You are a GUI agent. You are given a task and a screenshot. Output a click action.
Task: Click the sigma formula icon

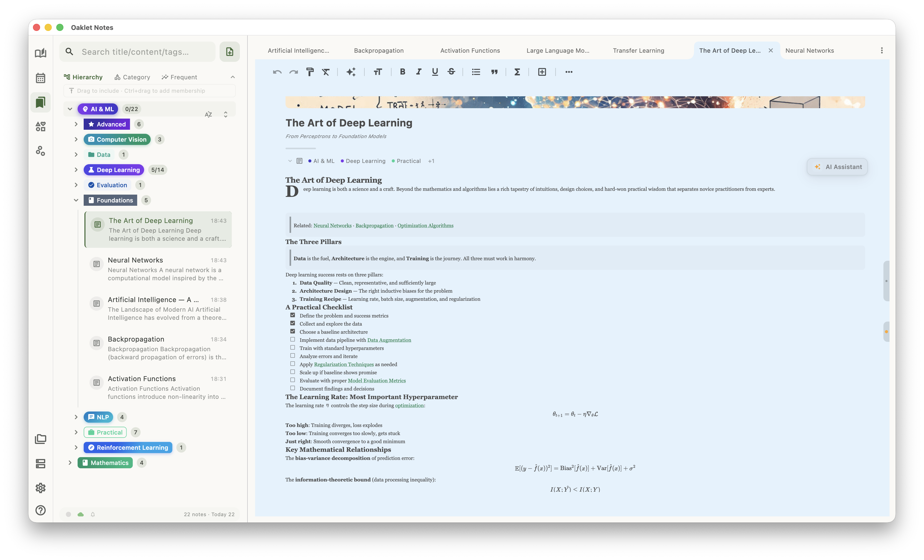tap(517, 72)
